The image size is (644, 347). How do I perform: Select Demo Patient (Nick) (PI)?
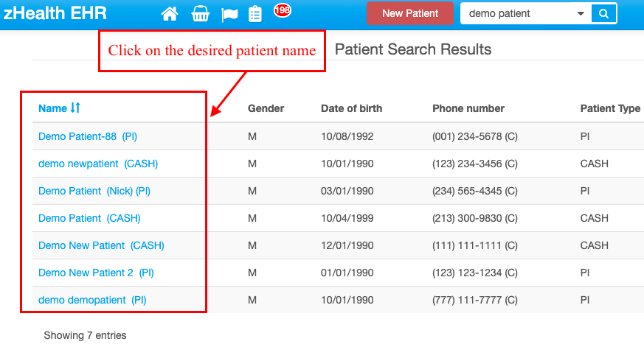(94, 191)
